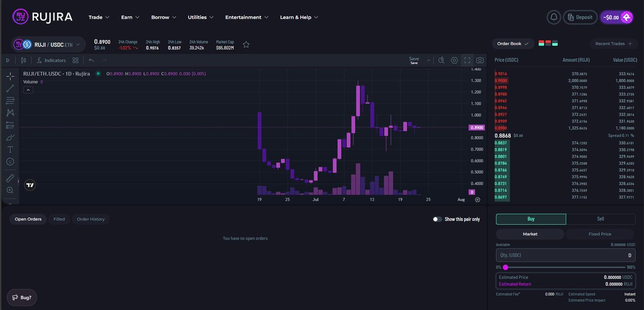644x310 pixels.
Task: Change the D chart interval
Action: tap(8, 61)
